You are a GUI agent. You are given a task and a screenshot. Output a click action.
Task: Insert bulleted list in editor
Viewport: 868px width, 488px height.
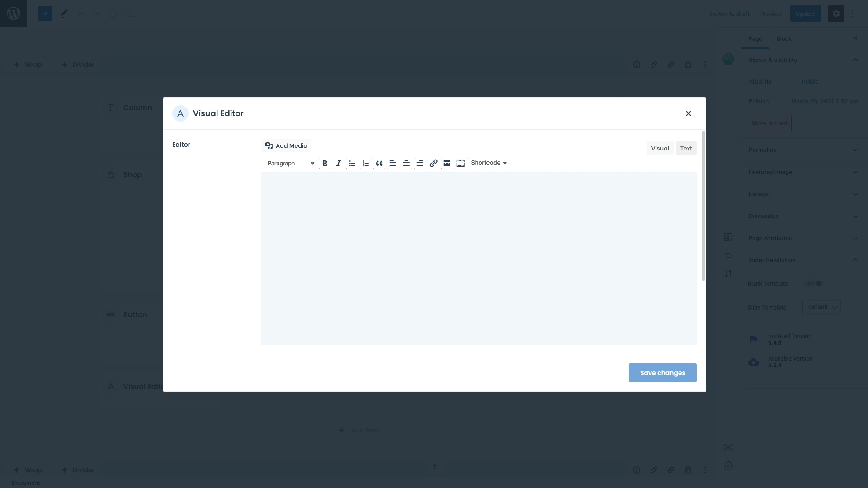pos(352,163)
